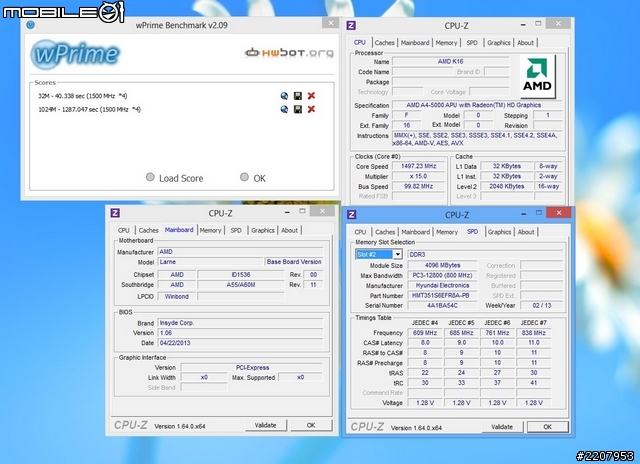
Task: Close the wPrime Benchmark window
Action: (x=331, y=23)
